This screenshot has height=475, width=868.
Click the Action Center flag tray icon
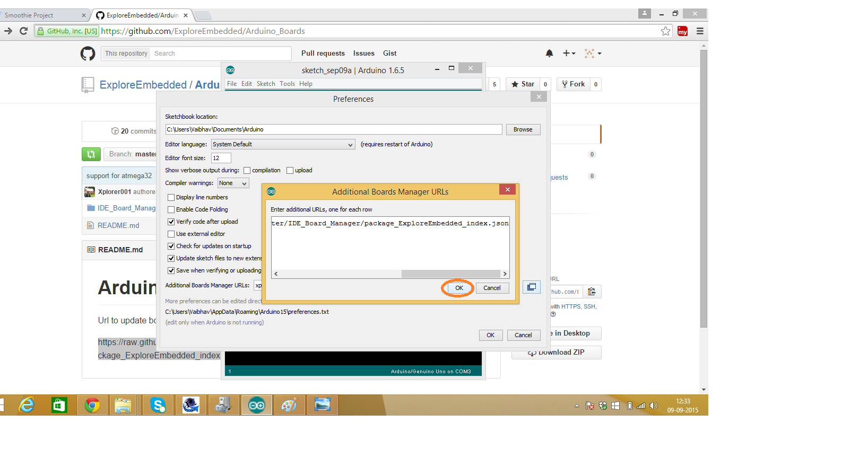[x=589, y=406]
